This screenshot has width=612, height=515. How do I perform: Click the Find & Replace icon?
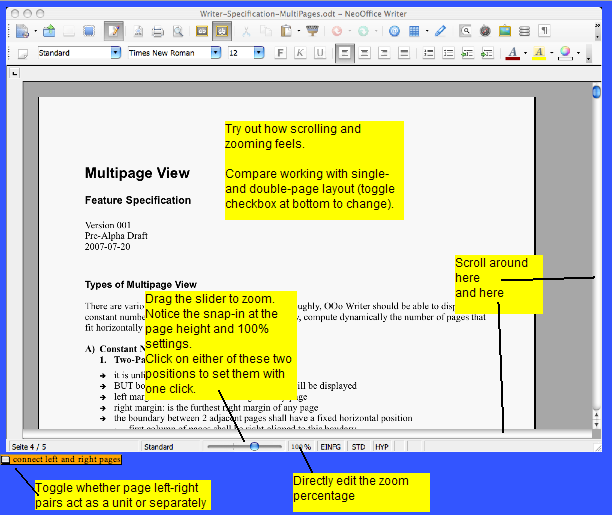pos(465,31)
